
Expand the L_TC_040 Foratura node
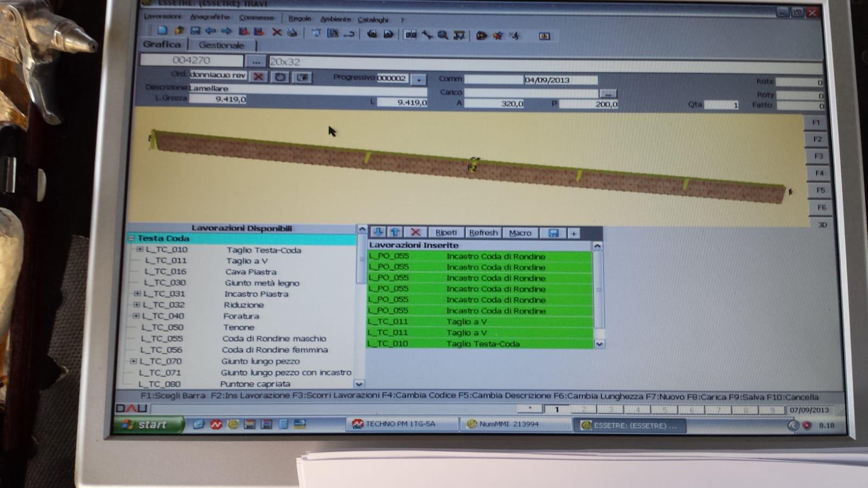(x=136, y=316)
